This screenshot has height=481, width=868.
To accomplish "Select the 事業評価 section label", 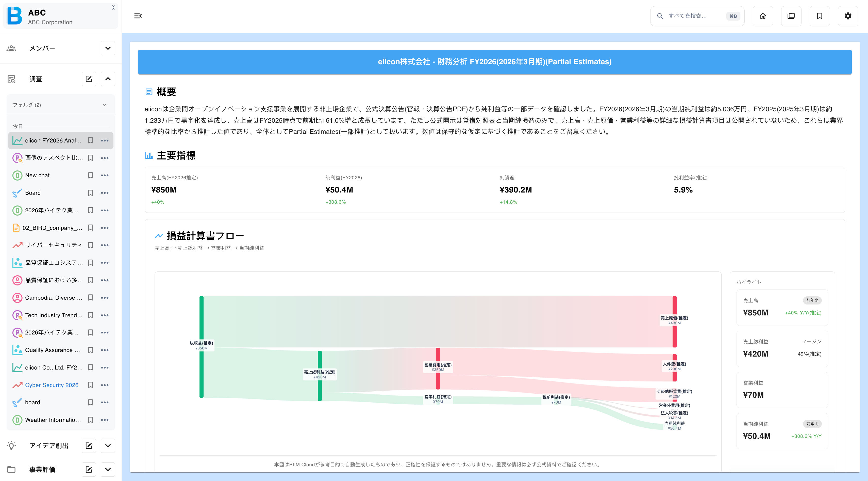I will click(42, 469).
